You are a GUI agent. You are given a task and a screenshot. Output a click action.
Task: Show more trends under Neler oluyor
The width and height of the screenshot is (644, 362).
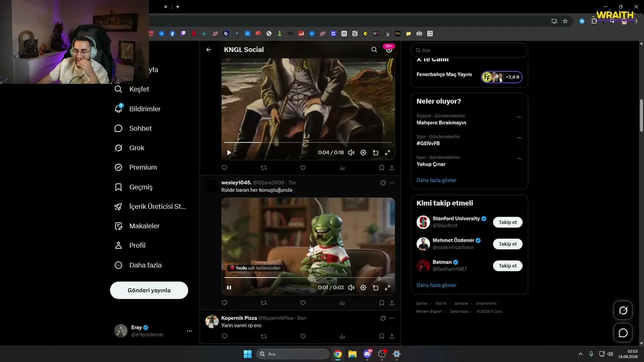pyautogui.click(x=437, y=180)
